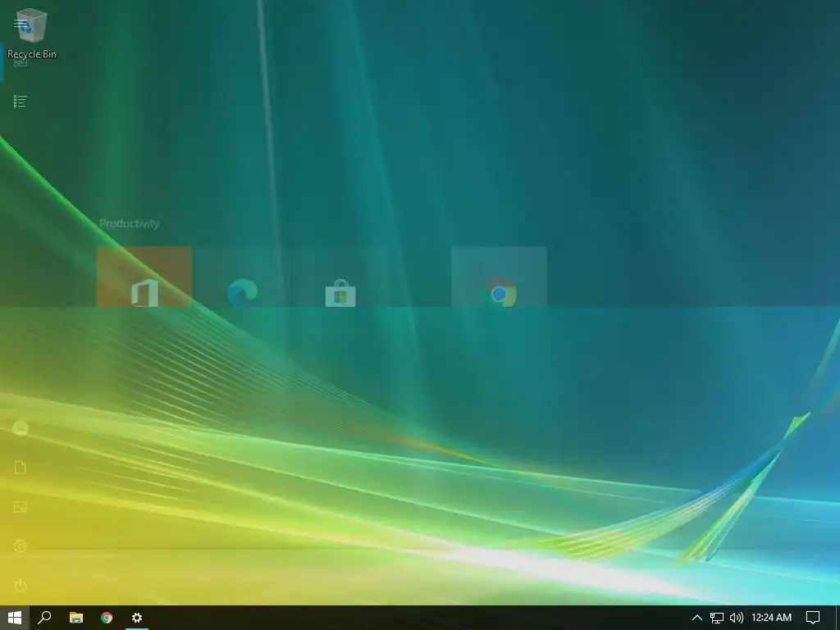Open taskbar Search magnifier

pos(45,618)
